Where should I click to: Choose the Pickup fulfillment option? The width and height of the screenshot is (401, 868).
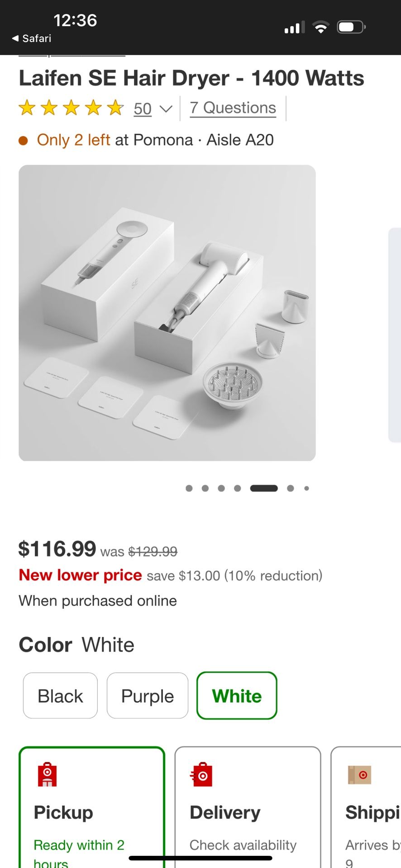click(x=91, y=809)
